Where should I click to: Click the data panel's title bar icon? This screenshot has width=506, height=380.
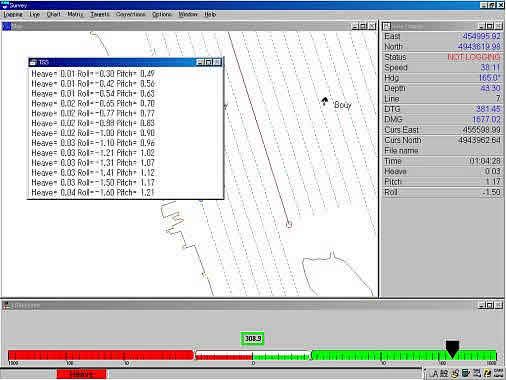386,26
